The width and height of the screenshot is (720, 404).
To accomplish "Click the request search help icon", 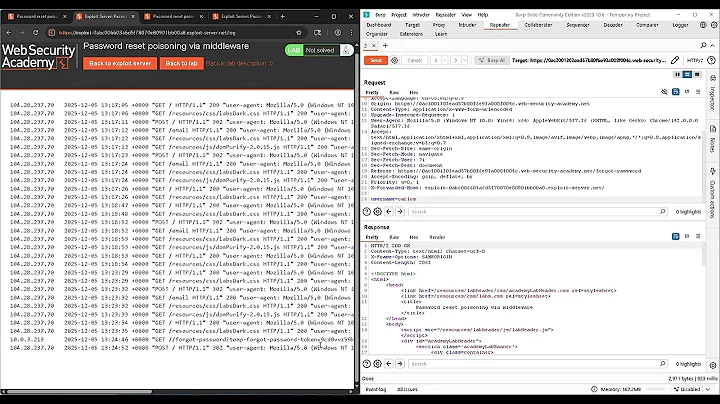I will click(366, 212).
